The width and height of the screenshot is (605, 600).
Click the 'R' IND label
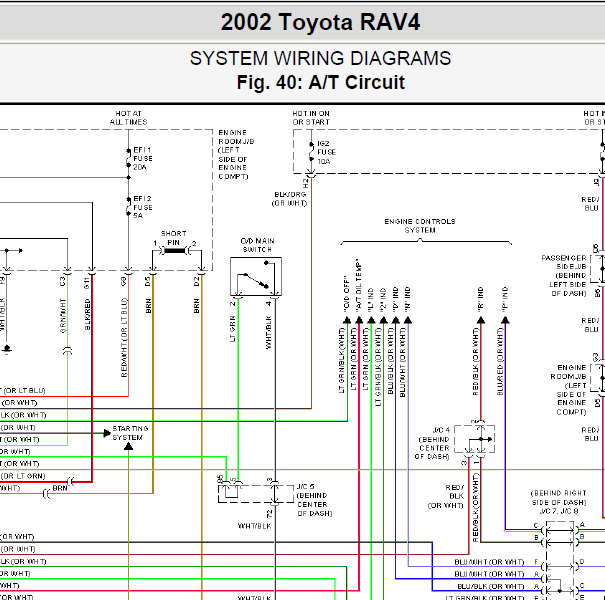pos(480,299)
